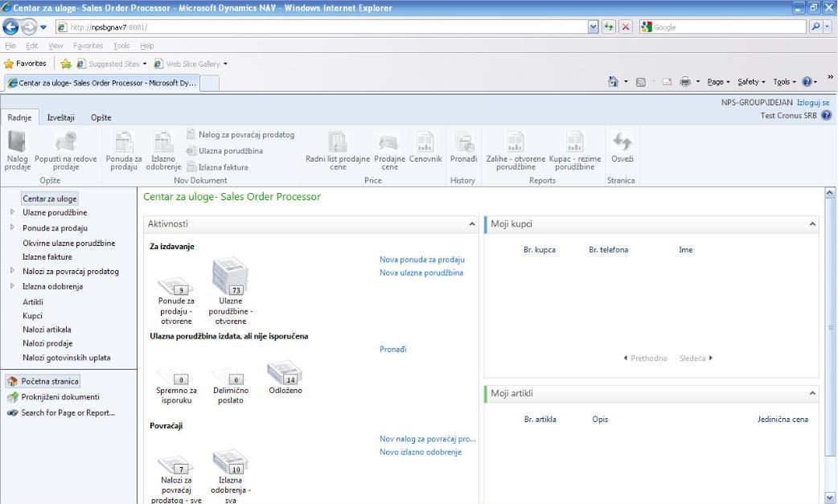Click the Nalog prodaje ribbon icon
Screen dimensions: 838x504
click(x=17, y=151)
